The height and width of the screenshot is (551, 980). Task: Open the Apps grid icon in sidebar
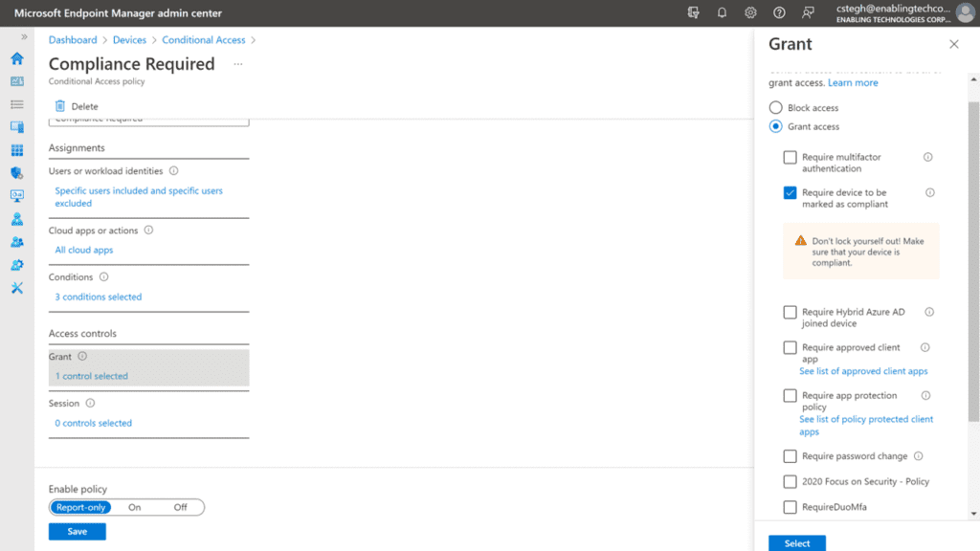17,150
